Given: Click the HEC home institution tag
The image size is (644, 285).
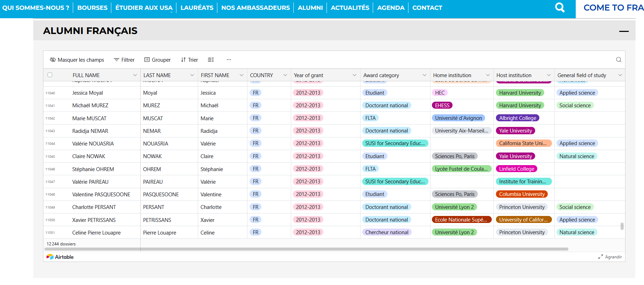Looking at the screenshot, I should click(x=440, y=93).
